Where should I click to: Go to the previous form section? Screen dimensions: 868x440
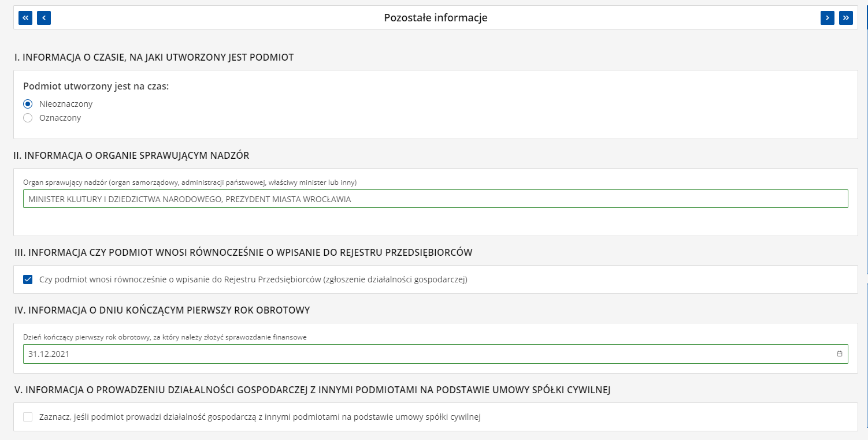coord(44,18)
